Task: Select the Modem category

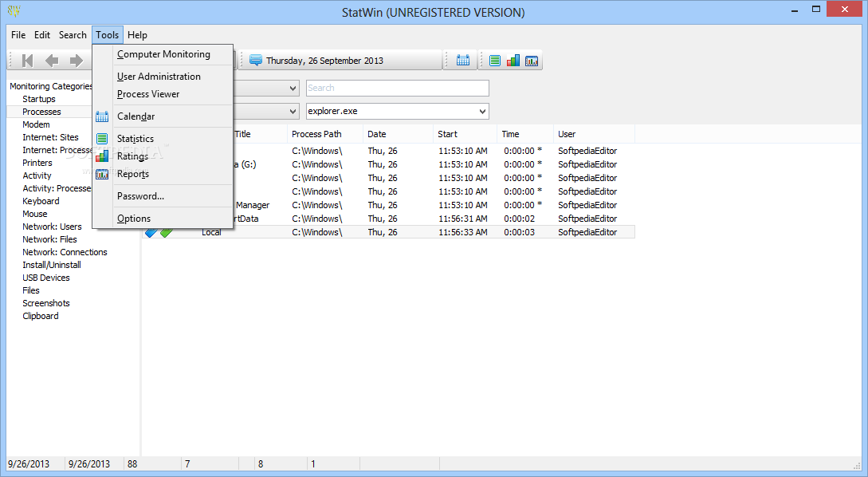Action: coord(36,124)
